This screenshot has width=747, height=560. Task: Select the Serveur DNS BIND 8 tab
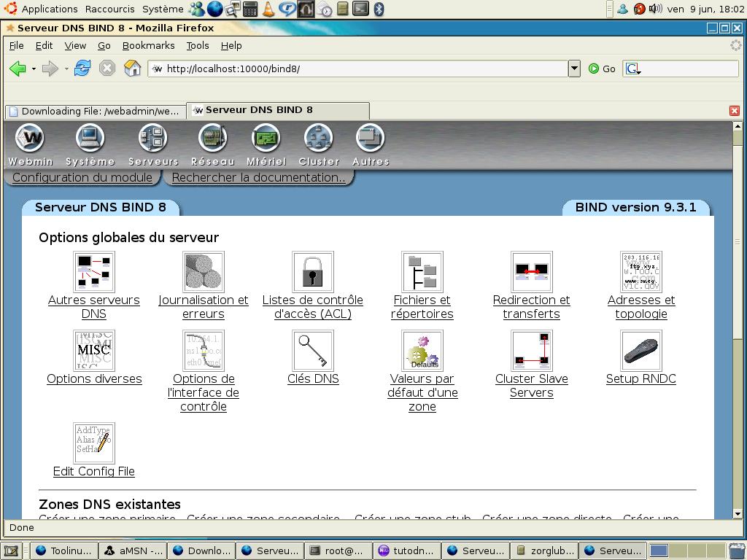point(278,110)
